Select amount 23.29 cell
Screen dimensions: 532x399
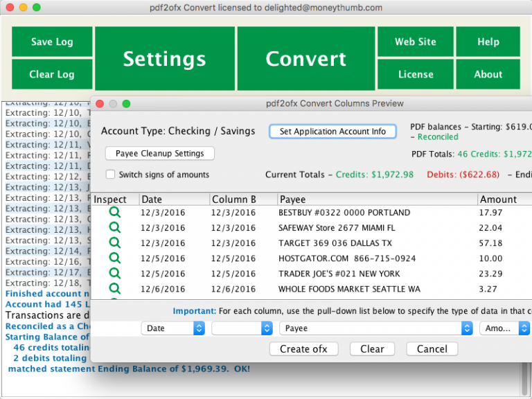[490, 274]
